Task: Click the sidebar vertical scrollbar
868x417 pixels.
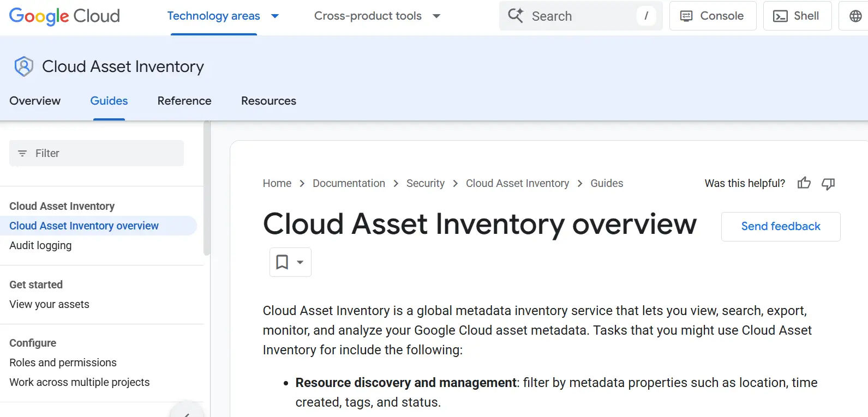Action: tap(207, 188)
